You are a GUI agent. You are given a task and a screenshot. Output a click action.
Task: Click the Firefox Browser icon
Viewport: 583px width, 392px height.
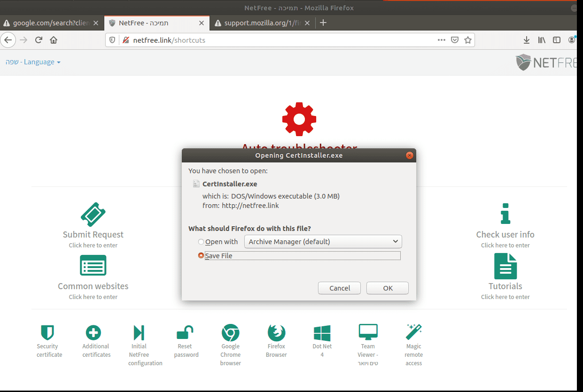coord(276,332)
